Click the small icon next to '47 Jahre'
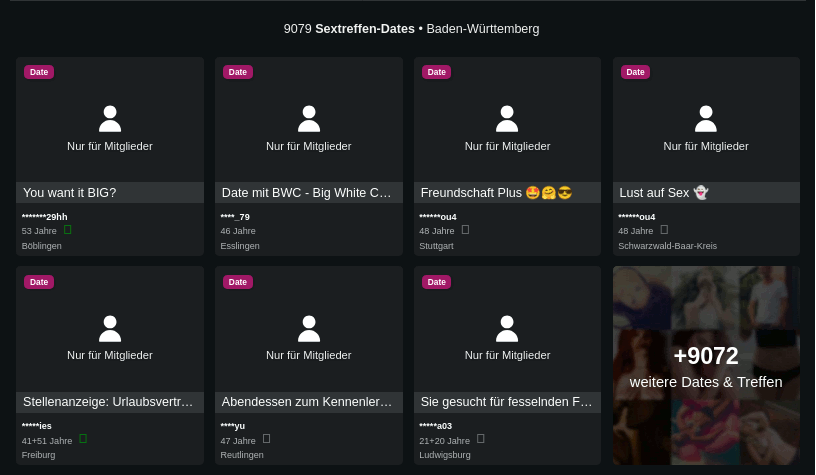The height and width of the screenshot is (475, 816). point(266,439)
